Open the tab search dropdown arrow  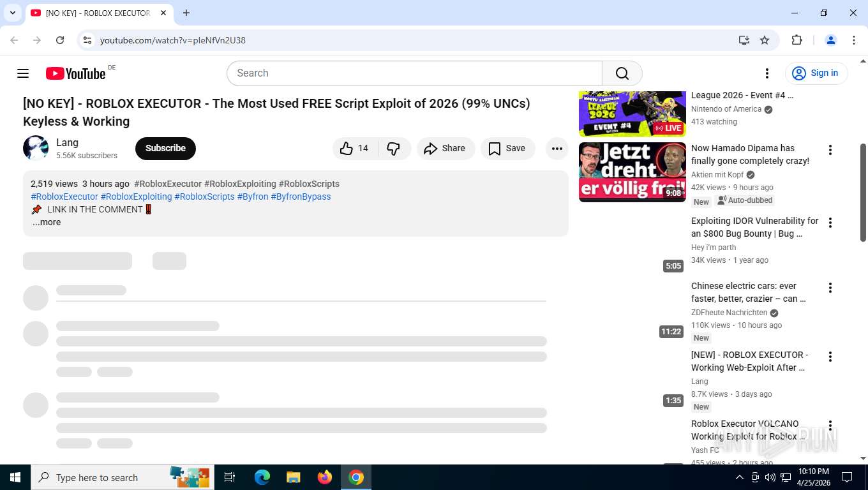pos(13,13)
